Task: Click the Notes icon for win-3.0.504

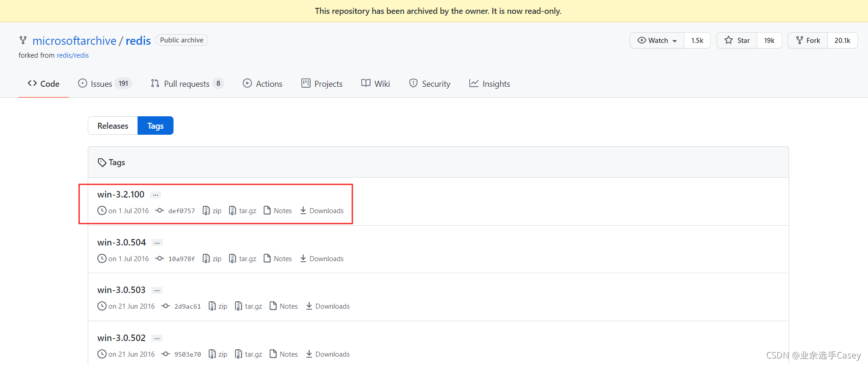Action: [267, 258]
